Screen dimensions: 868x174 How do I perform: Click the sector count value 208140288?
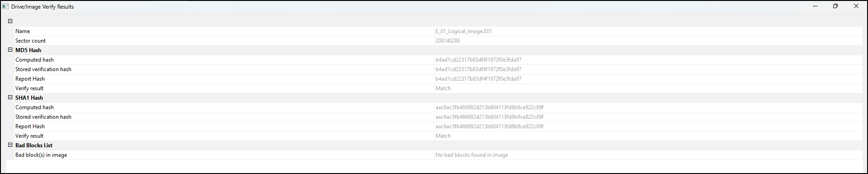448,41
